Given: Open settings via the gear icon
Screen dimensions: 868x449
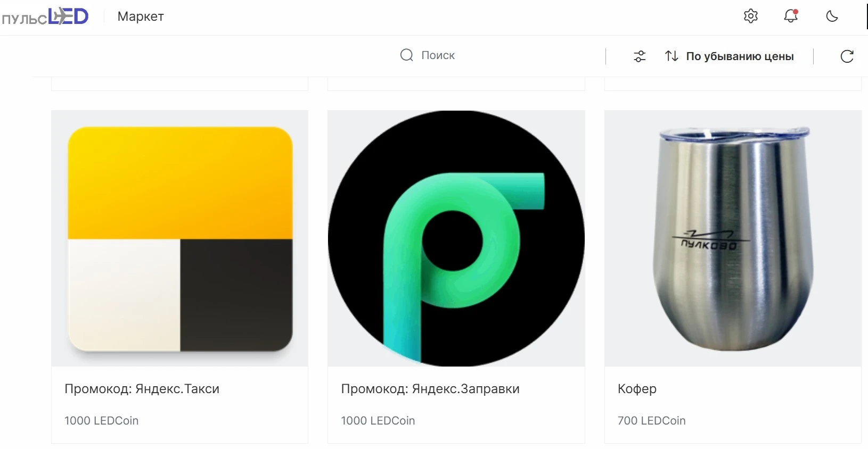Looking at the screenshot, I should click(751, 16).
